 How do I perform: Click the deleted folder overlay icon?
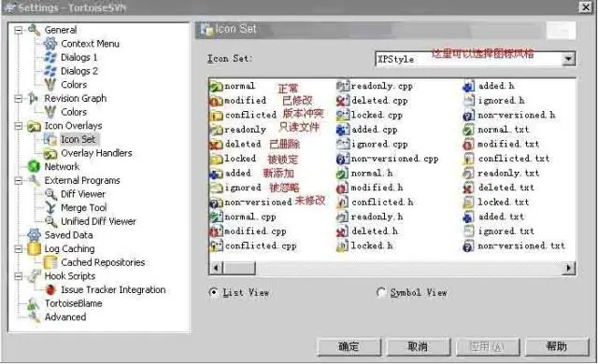216,145
